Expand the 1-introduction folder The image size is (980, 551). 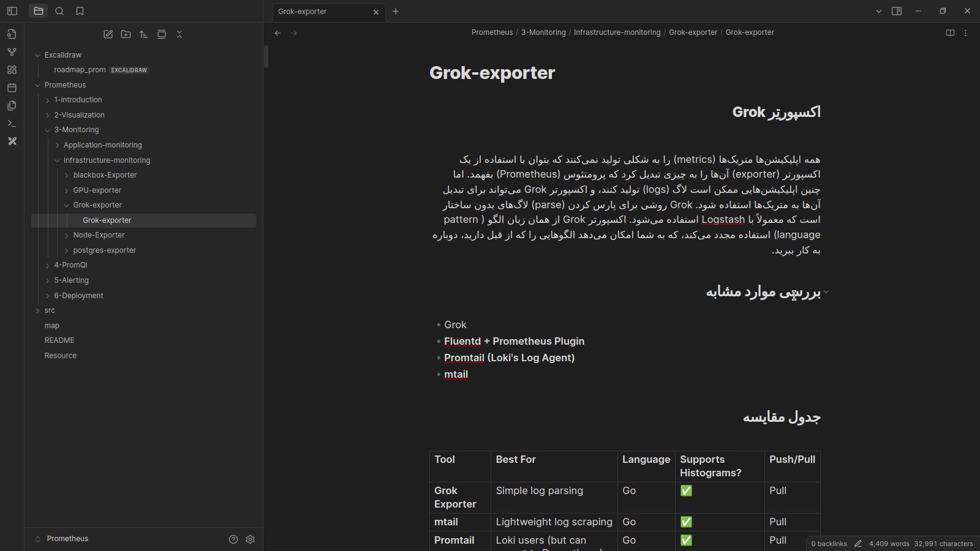(x=48, y=100)
